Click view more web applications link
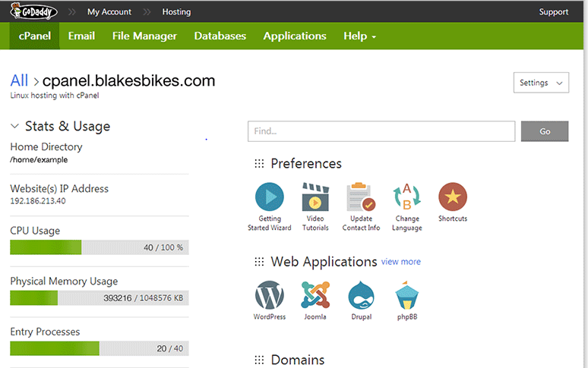This screenshot has width=588, height=368. pos(401,262)
